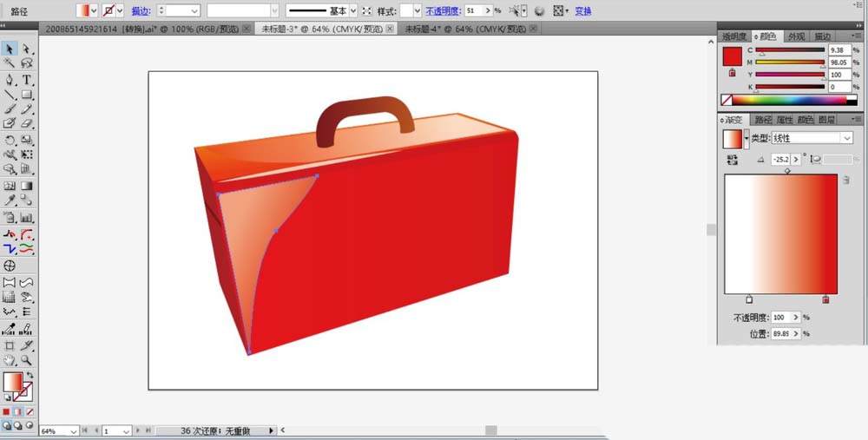The width and height of the screenshot is (868, 440).
Task: Select the Paintbrush tool
Action: 10,109
